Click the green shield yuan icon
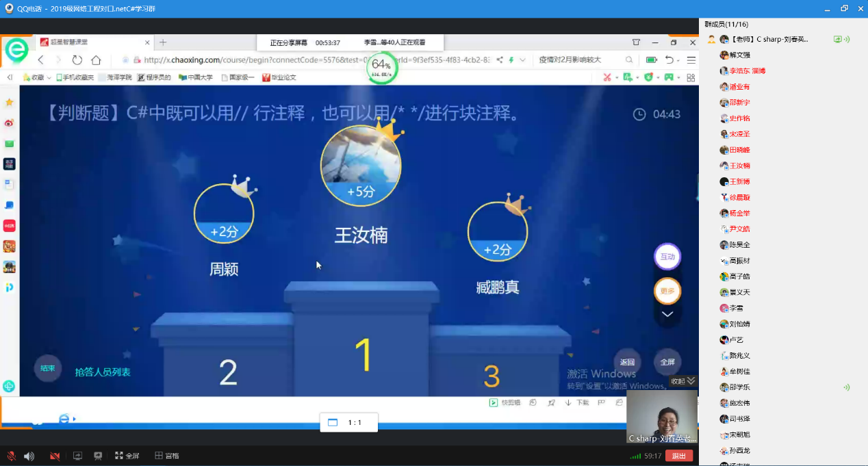Image resolution: width=868 pixels, height=466 pixels. click(x=648, y=77)
